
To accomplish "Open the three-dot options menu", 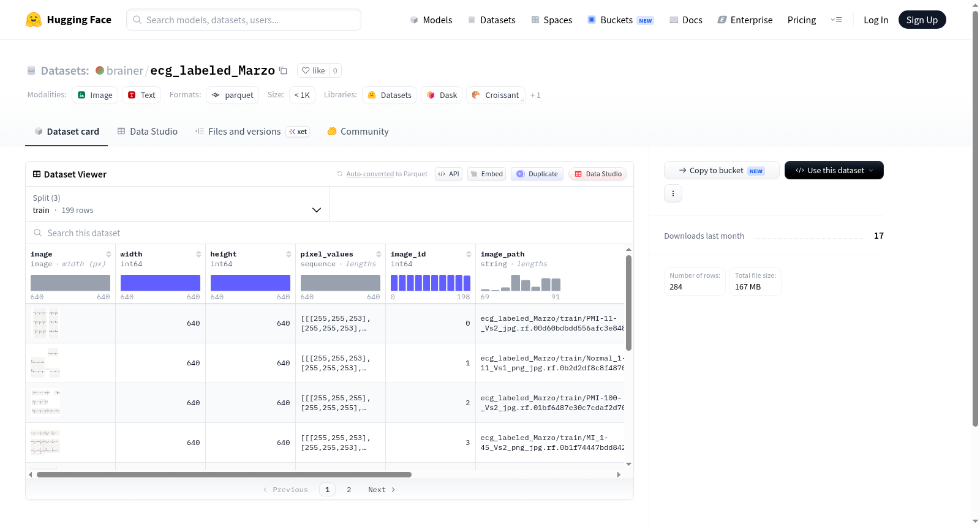I will tap(673, 193).
